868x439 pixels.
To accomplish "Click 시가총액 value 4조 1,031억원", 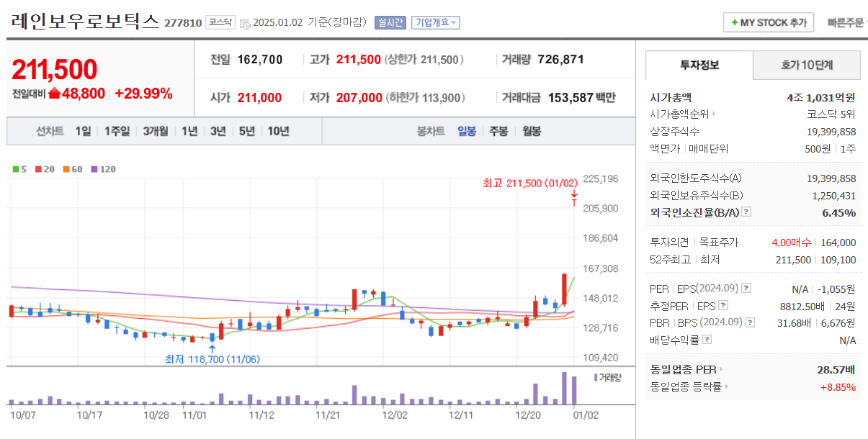I will [821, 97].
